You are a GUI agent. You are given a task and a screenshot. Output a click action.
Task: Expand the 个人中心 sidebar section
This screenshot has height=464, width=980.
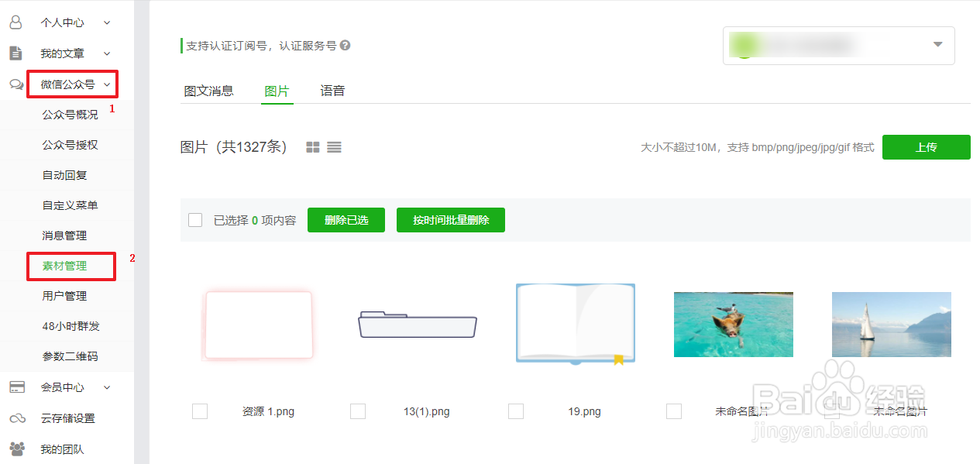tap(107, 22)
